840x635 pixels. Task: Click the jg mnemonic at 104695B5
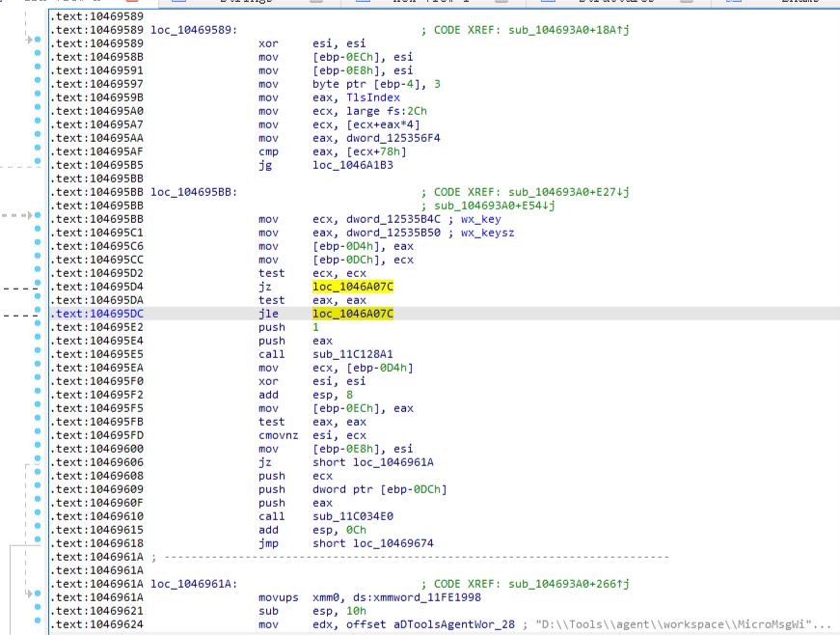(265, 165)
